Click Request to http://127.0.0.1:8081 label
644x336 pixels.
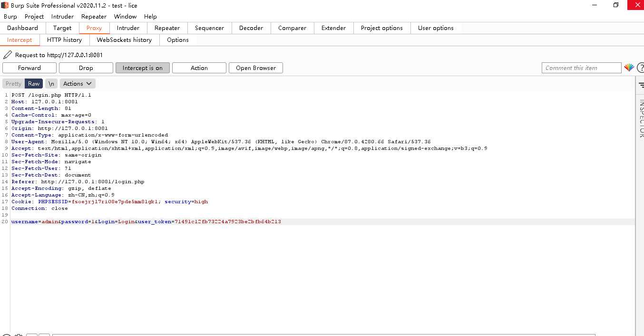(x=59, y=55)
